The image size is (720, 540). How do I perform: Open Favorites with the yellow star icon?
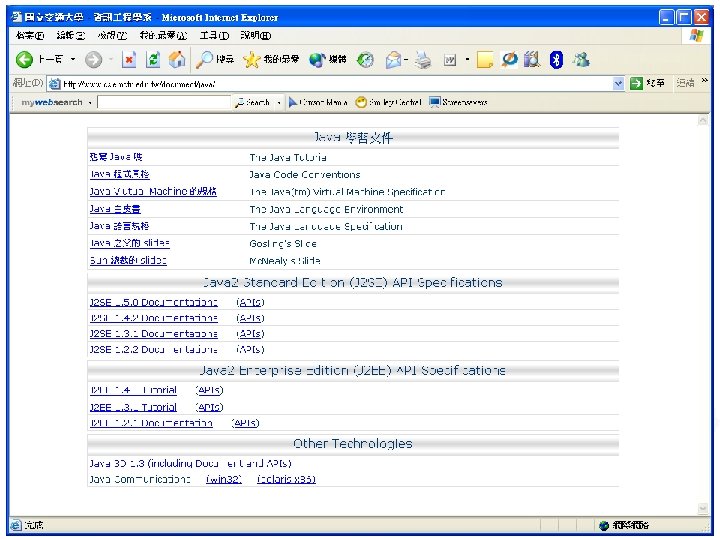pyautogui.click(x=271, y=59)
